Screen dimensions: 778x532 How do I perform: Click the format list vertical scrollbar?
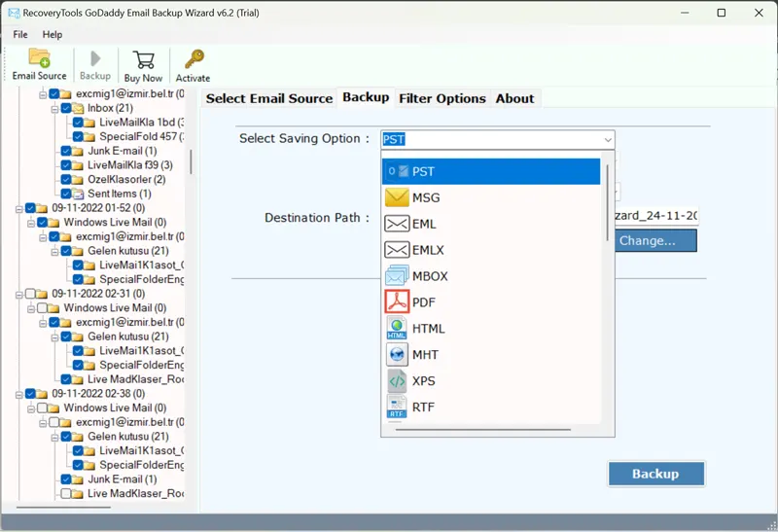(609, 204)
